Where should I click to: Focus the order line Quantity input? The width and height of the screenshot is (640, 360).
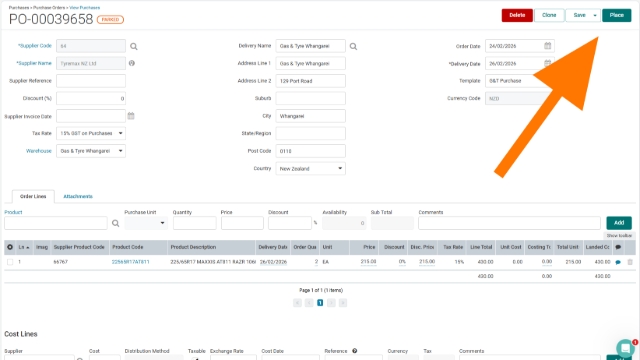click(x=194, y=223)
